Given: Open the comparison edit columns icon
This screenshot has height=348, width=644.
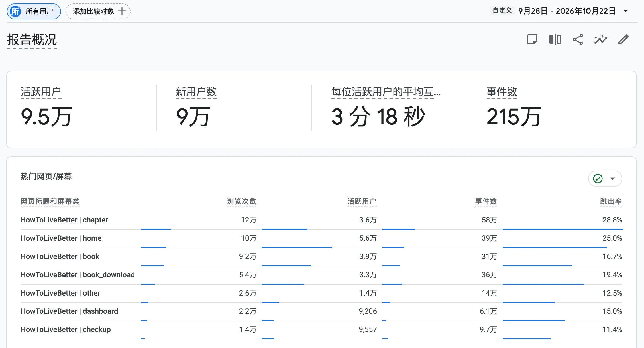Looking at the screenshot, I should pos(555,39).
